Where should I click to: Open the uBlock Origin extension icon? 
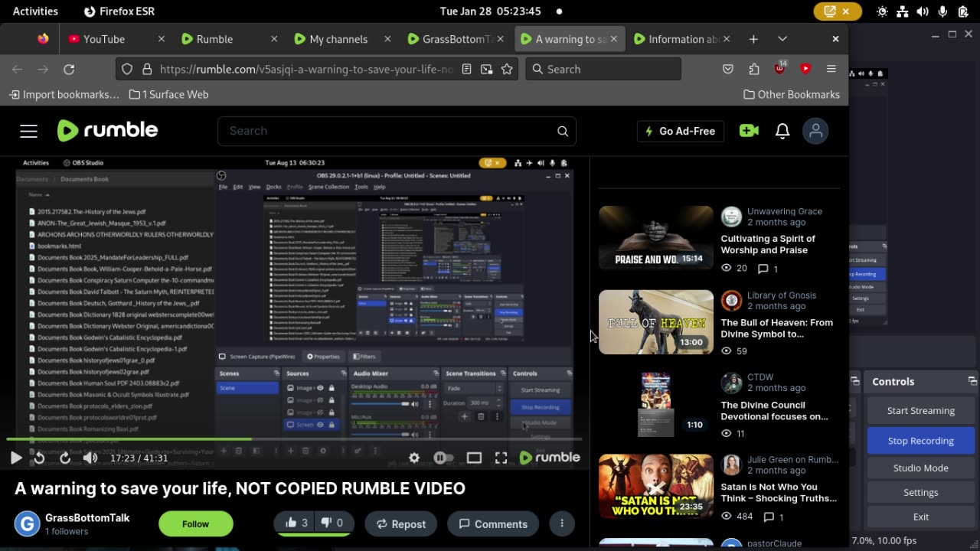pos(780,69)
